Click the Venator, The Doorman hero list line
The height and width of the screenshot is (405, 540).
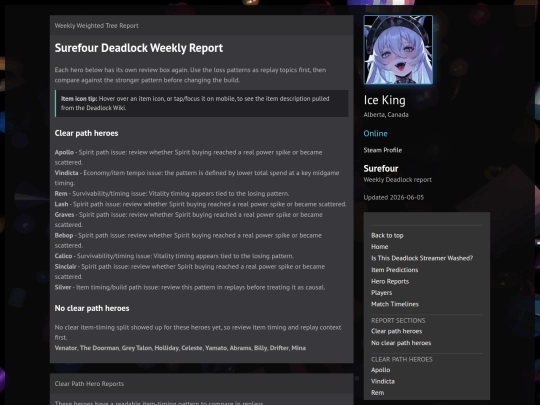pos(180,348)
